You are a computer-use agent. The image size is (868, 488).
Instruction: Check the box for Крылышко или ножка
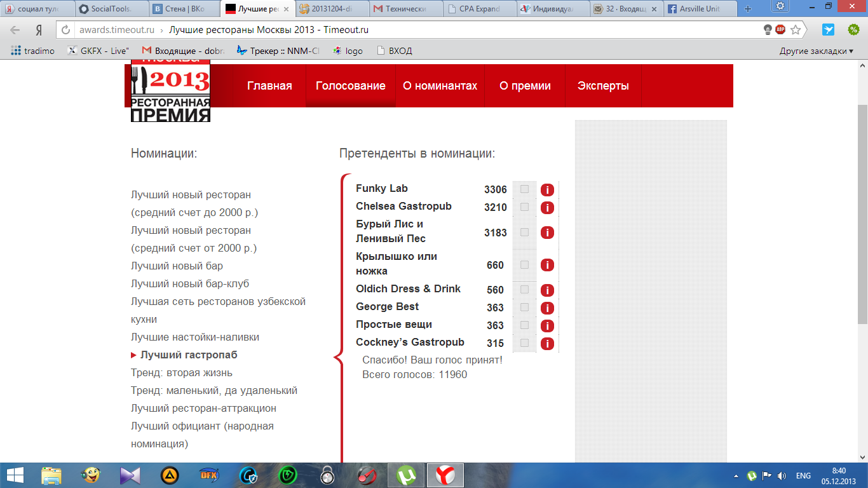524,264
